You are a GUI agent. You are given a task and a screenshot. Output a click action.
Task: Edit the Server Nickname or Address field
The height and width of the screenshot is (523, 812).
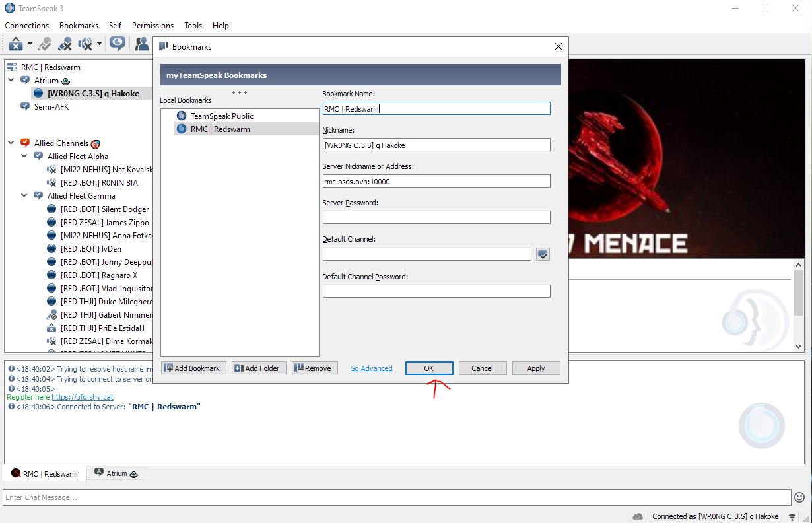pos(436,181)
